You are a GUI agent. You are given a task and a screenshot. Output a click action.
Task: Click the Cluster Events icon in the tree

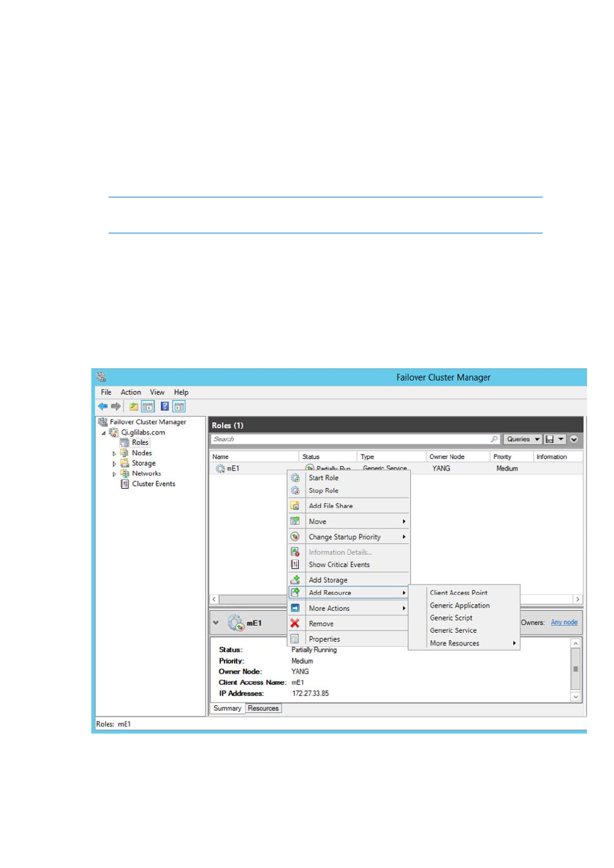coord(125,484)
